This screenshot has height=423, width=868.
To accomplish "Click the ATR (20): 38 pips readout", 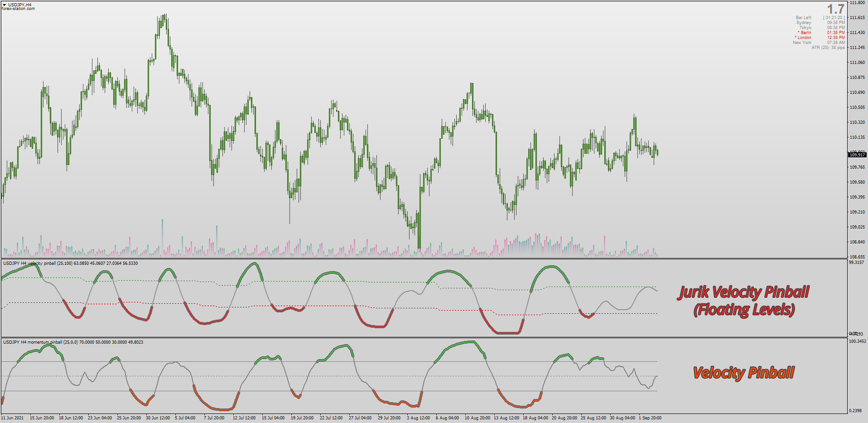I will point(828,48).
